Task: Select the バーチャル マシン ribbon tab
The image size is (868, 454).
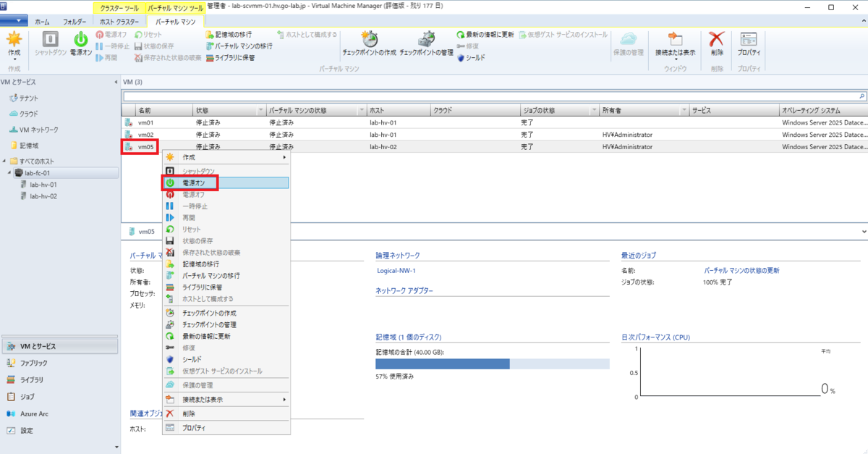Action: point(175,22)
